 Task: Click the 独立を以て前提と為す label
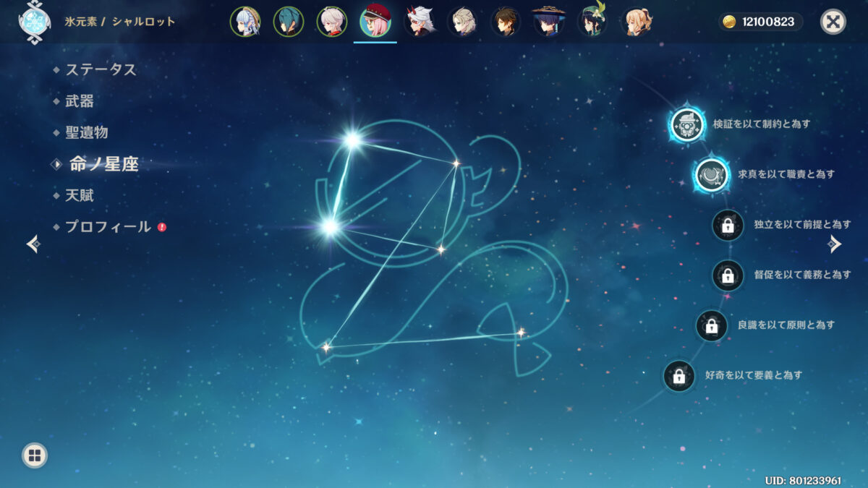(802, 225)
